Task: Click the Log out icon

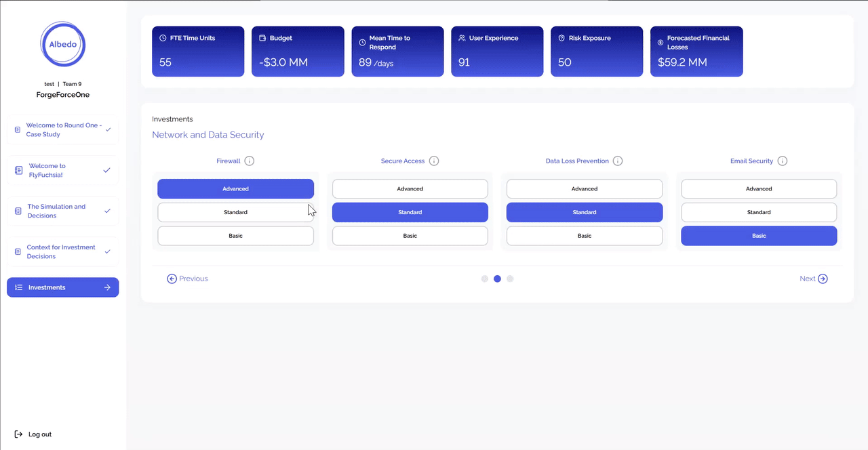Action: coord(19,434)
